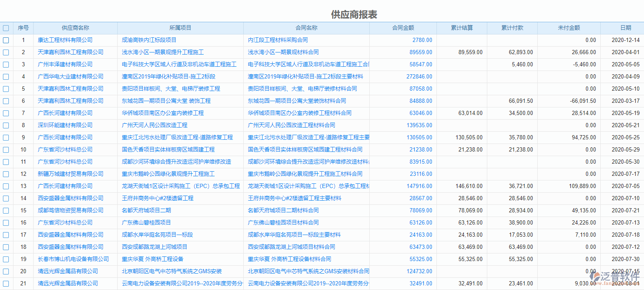Check the checkbox for 新疆万城建材贸易有限公司

pos(6,174)
